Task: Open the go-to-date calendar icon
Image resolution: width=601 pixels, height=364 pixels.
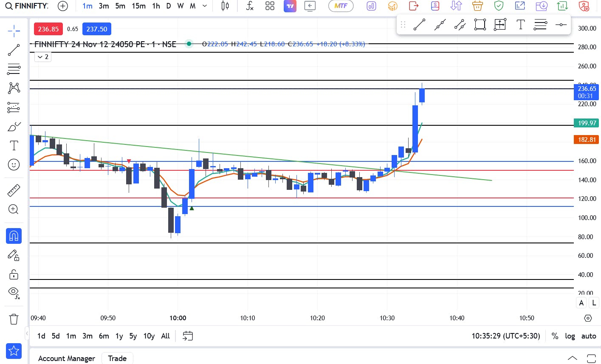Action: 188,336
